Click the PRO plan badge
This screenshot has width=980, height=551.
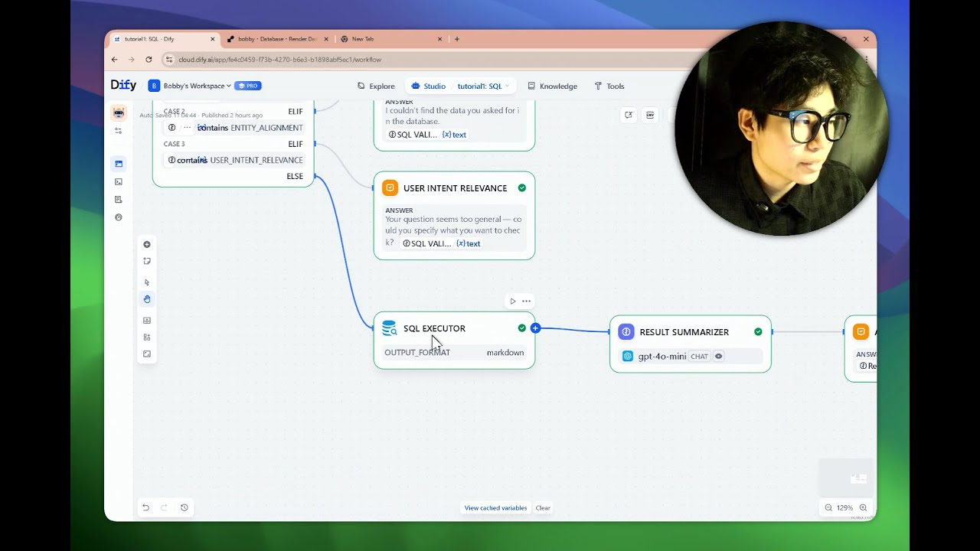pyautogui.click(x=248, y=86)
